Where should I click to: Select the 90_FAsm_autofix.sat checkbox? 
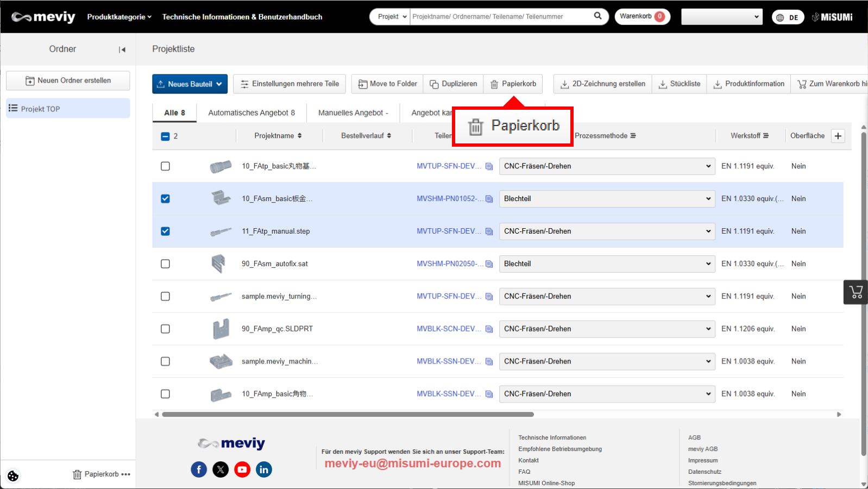[x=166, y=264]
